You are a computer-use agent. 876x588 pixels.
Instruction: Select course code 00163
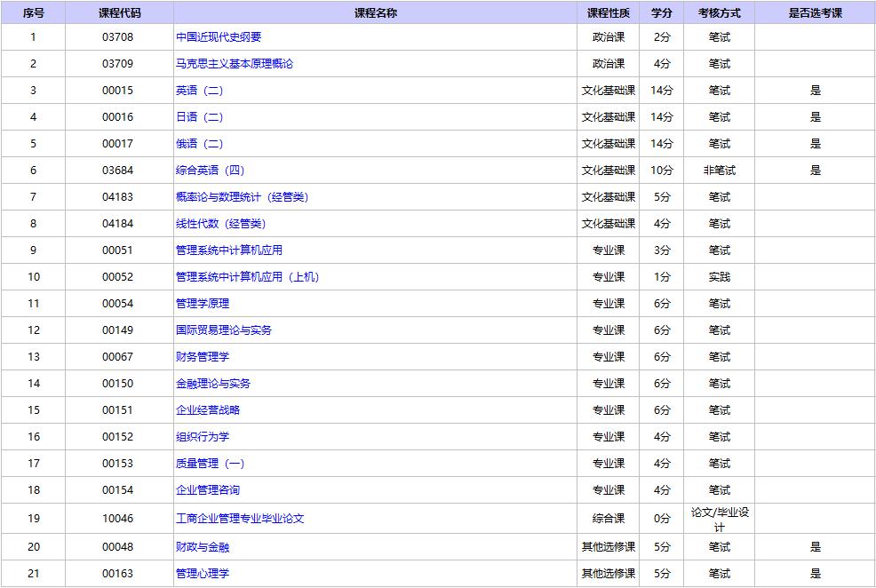(118, 574)
